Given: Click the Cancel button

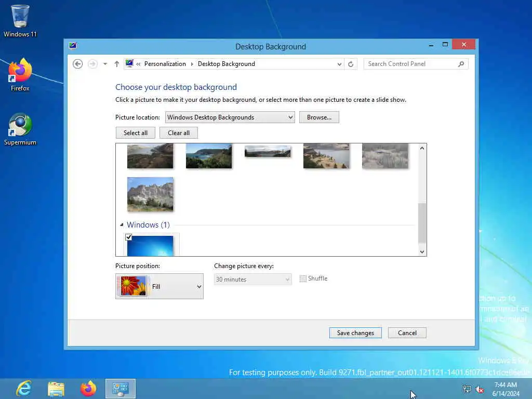Looking at the screenshot, I should tap(407, 333).
